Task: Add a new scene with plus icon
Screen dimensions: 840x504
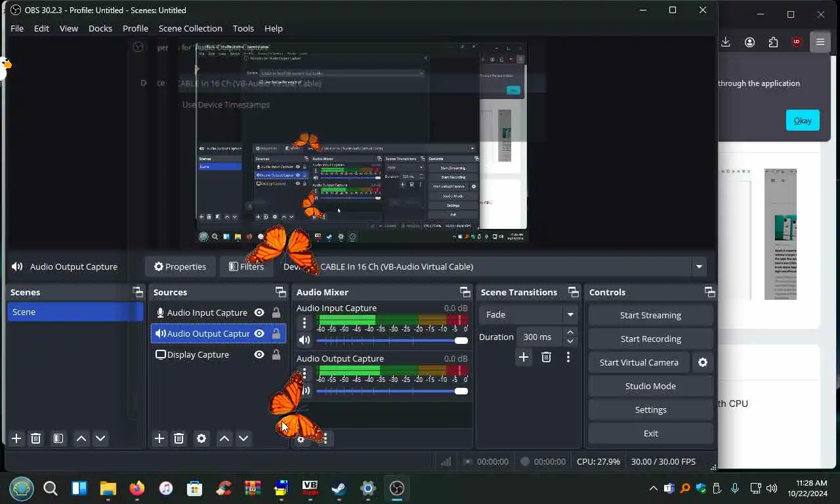Action: point(16,438)
